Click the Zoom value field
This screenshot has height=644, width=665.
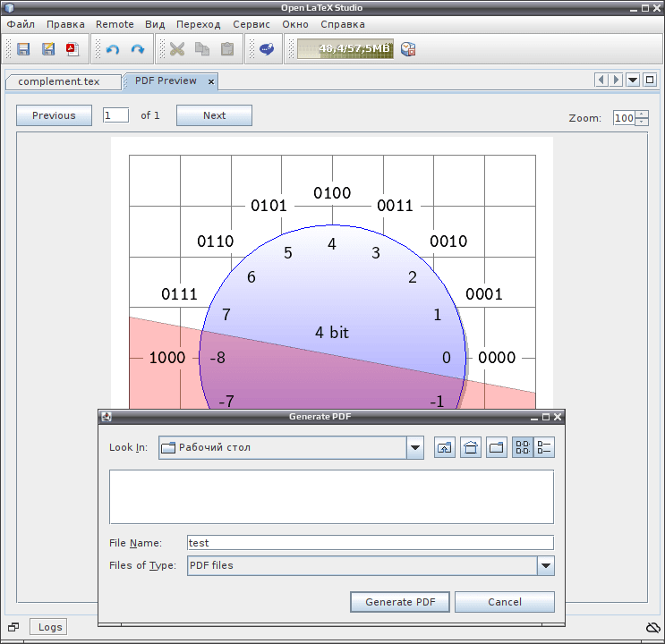625,118
